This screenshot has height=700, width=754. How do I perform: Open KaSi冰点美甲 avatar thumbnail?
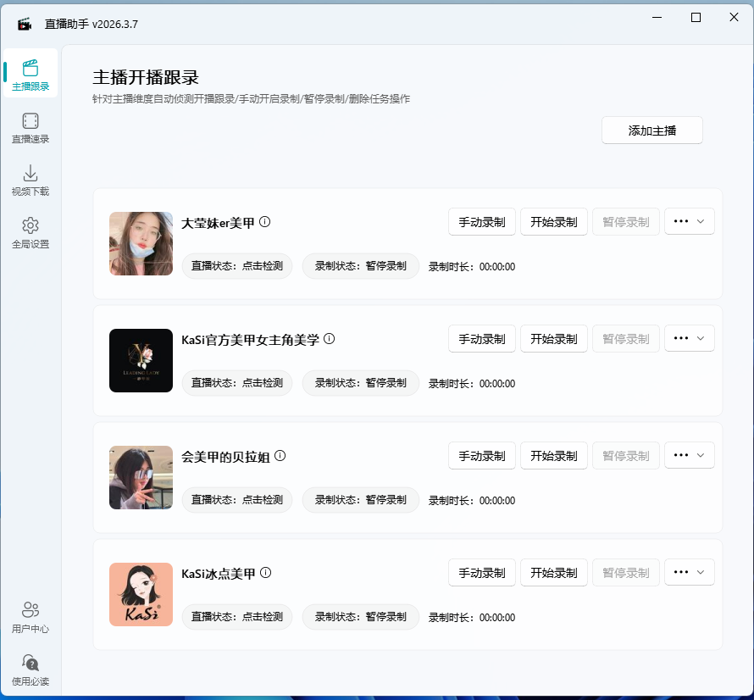click(x=140, y=594)
